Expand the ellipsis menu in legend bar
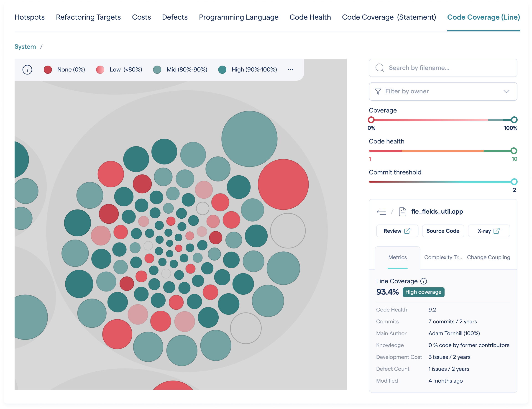This screenshot has height=409, width=532. click(x=291, y=70)
